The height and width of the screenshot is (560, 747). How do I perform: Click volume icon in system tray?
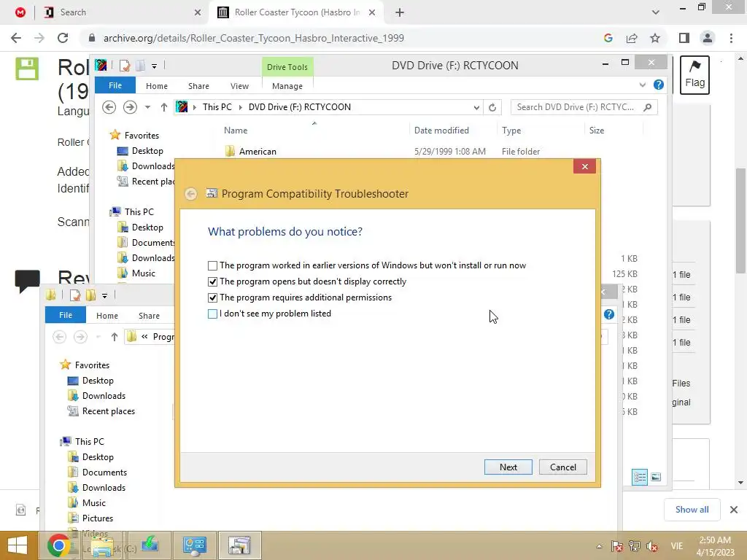(x=651, y=546)
